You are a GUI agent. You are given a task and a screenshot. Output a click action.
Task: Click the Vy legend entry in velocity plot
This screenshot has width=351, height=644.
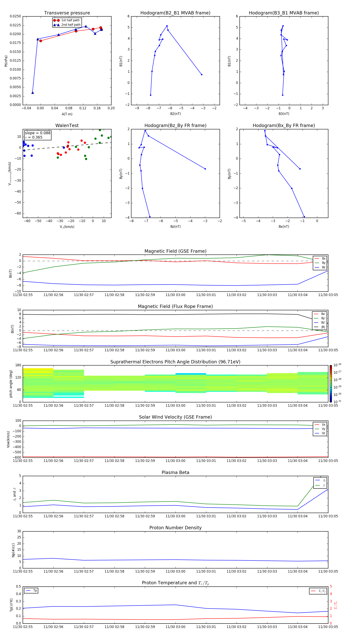(320, 429)
